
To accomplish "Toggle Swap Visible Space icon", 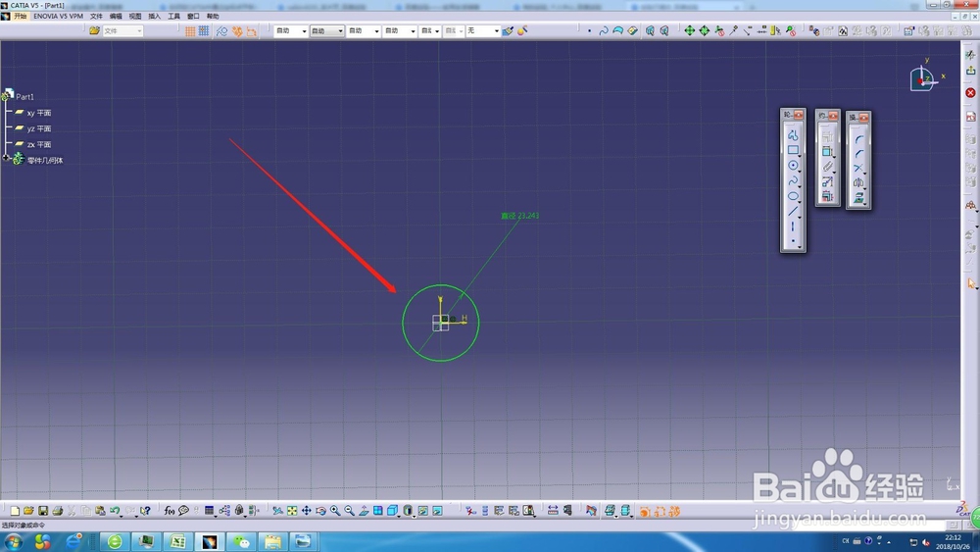I will click(437, 511).
